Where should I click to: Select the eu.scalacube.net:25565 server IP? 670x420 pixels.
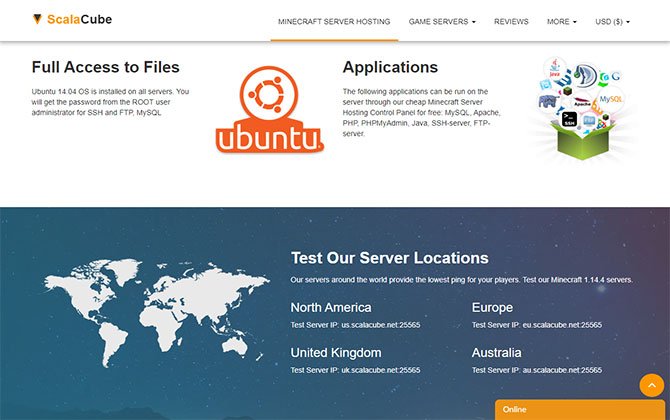click(562, 325)
